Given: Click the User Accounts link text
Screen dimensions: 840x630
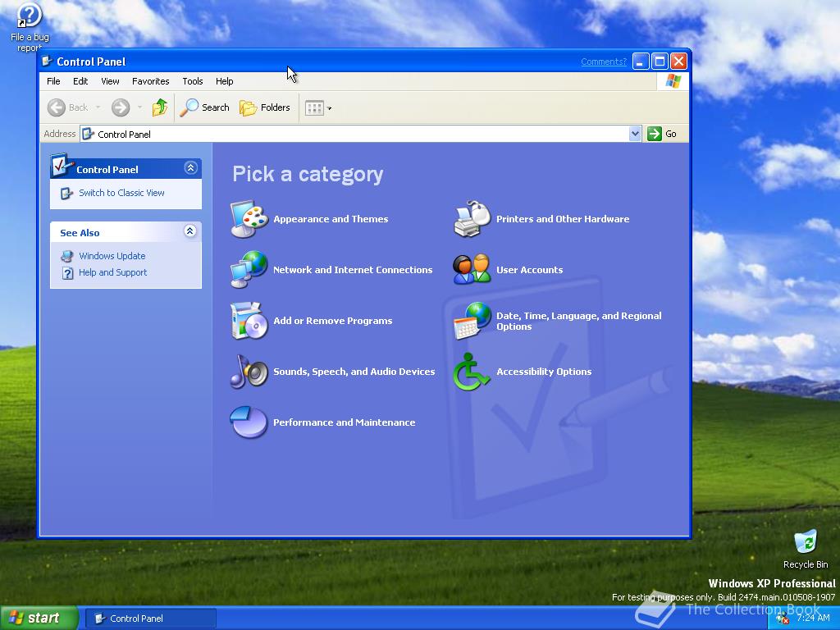Looking at the screenshot, I should [529, 269].
